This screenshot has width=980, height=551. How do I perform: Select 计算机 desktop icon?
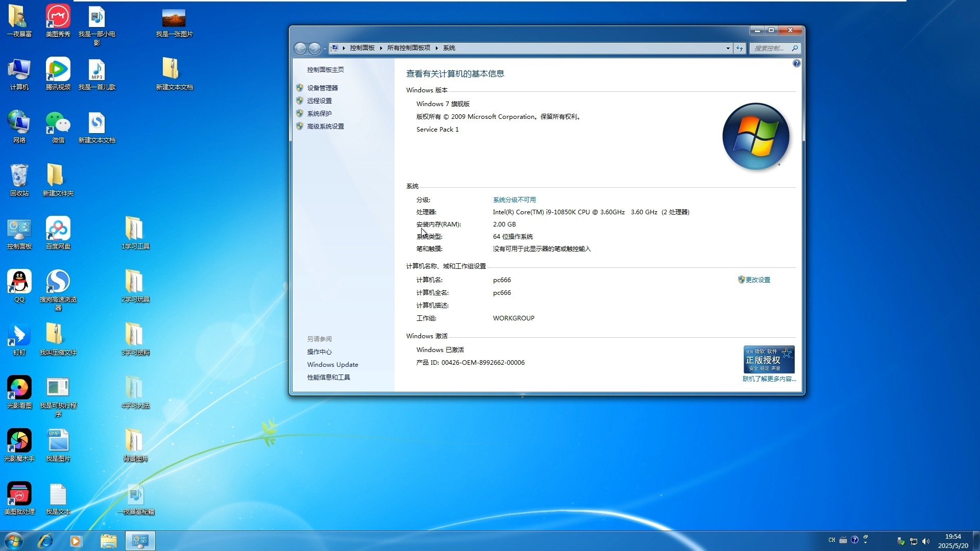click(19, 74)
